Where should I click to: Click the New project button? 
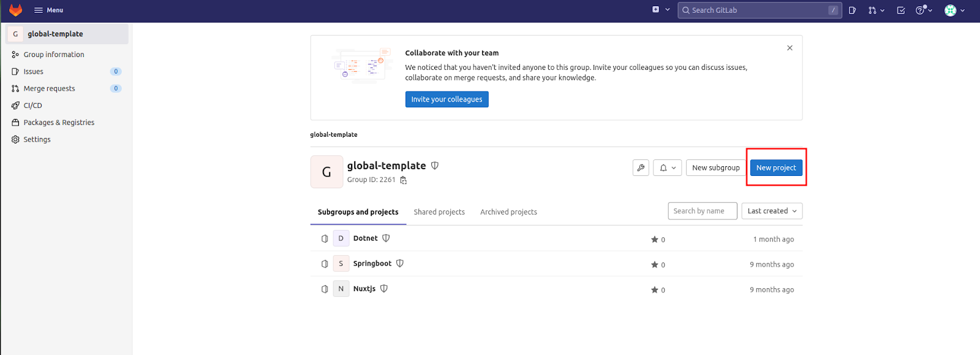tap(776, 168)
